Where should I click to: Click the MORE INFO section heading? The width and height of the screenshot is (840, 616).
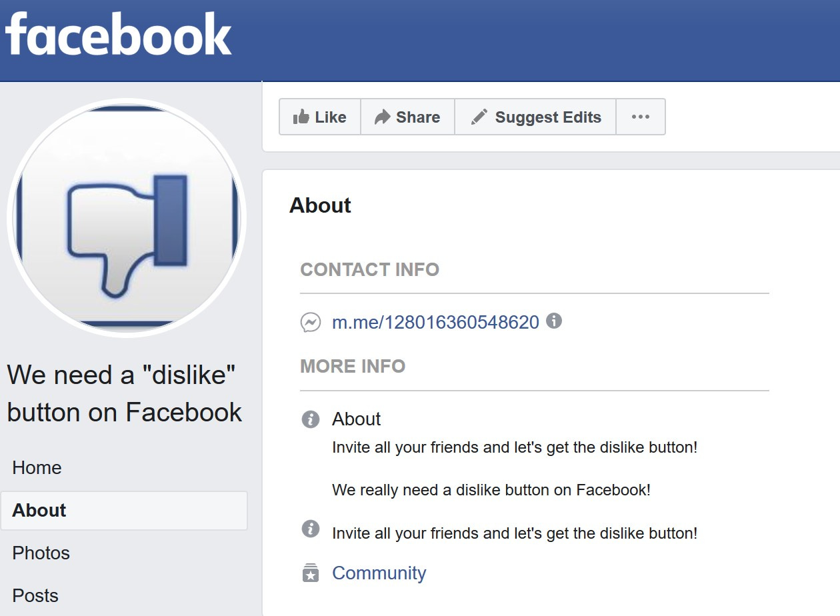353,367
